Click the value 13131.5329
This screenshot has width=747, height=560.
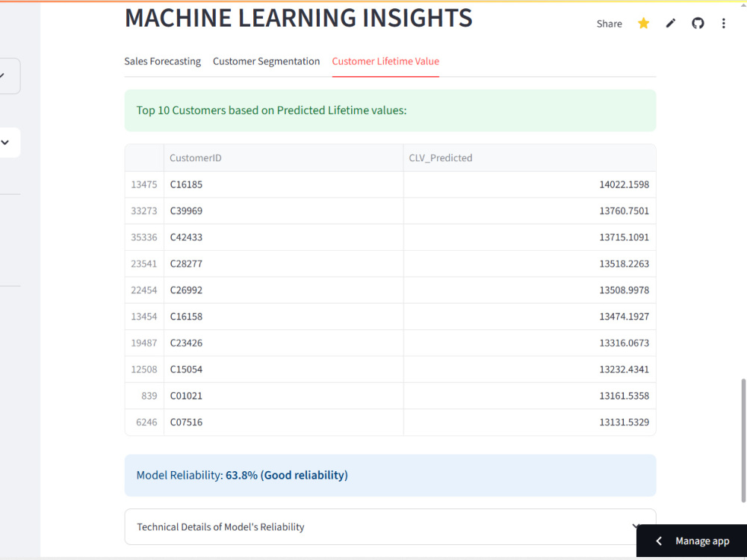624,423
